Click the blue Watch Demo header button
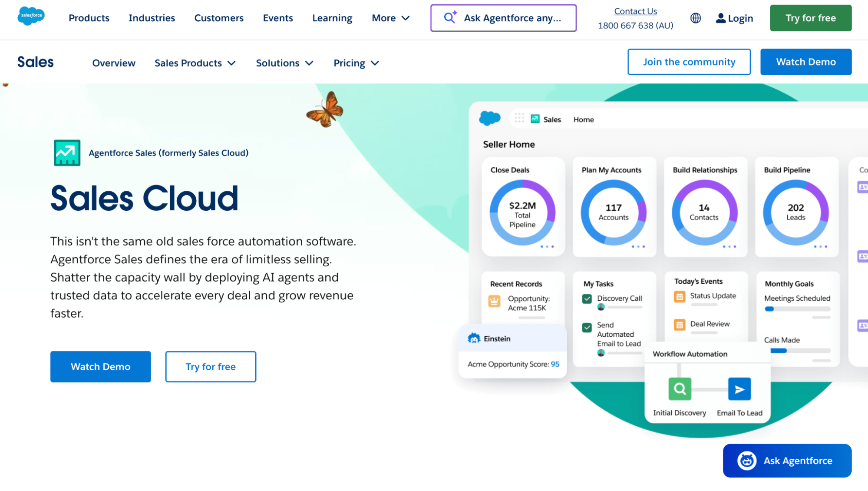This screenshot has width=868, height=491. coord(805,62)
